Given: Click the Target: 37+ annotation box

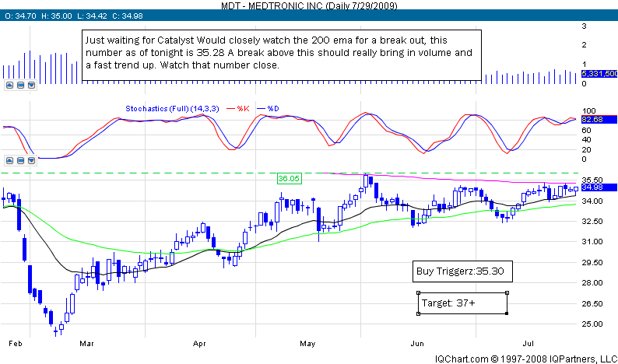Looking at the screenshot, I should tap(462, 303).
